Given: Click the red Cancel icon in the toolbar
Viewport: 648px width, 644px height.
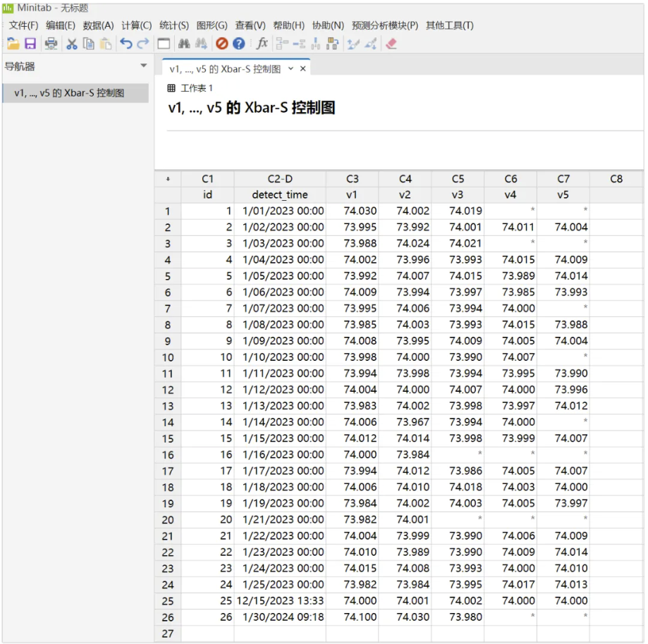Looking at the screenshot, I should [221, 44].
